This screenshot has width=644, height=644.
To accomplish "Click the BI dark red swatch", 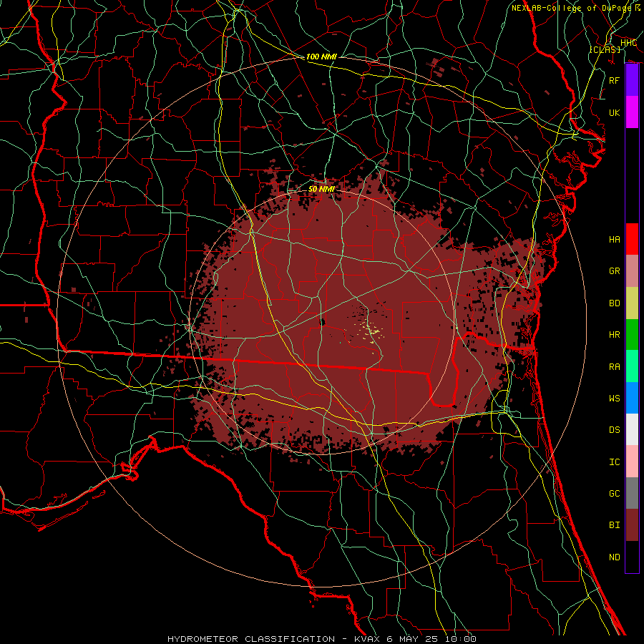I will pyautogui.click(x=632, y=525).
